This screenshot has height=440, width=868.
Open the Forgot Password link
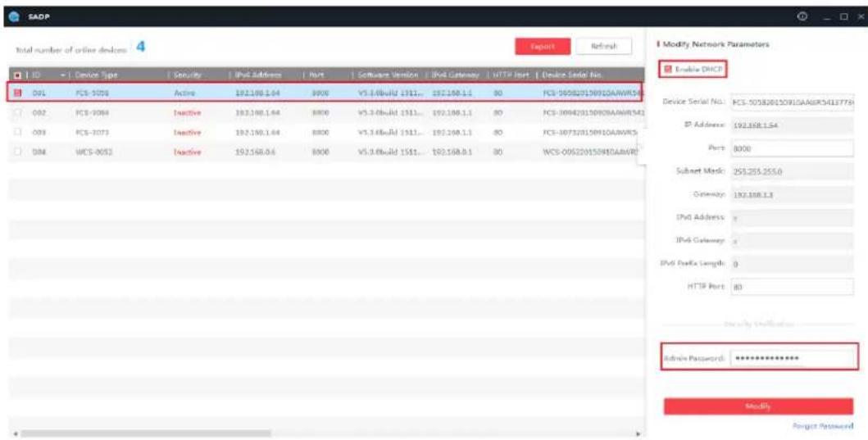click(823, 426)
